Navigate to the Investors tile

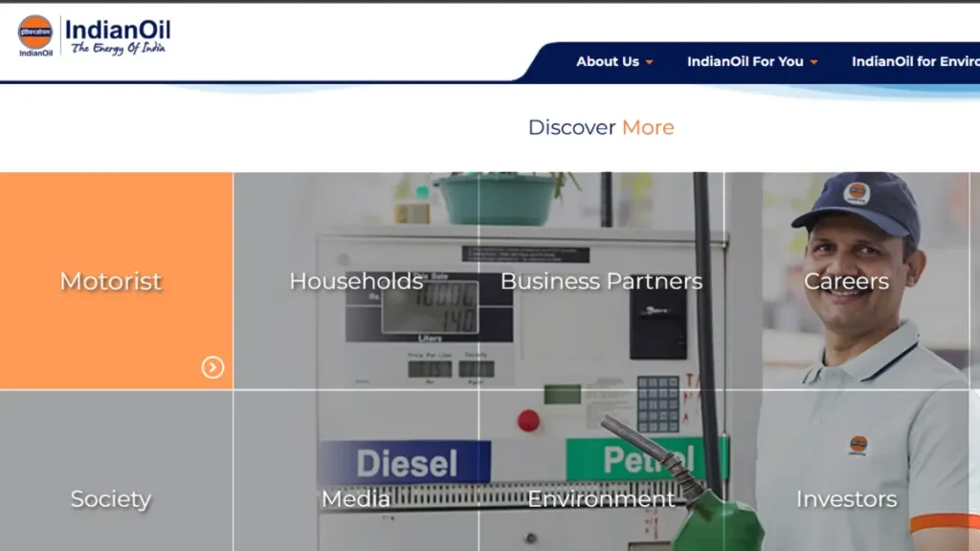(846, 498)
